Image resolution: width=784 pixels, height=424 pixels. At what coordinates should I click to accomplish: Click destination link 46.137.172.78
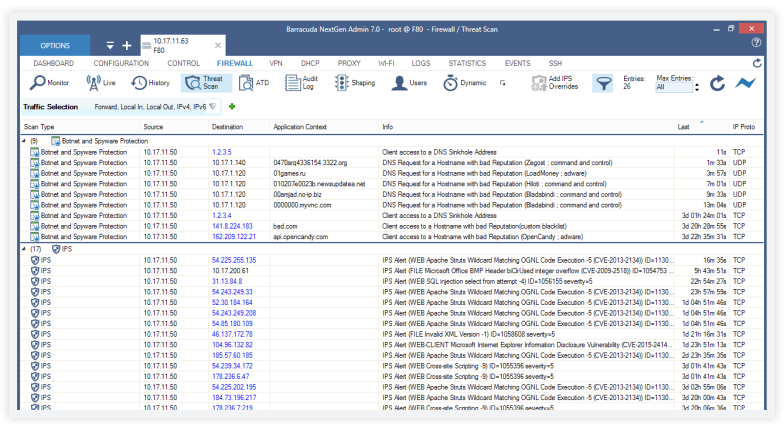click(232, 334)
